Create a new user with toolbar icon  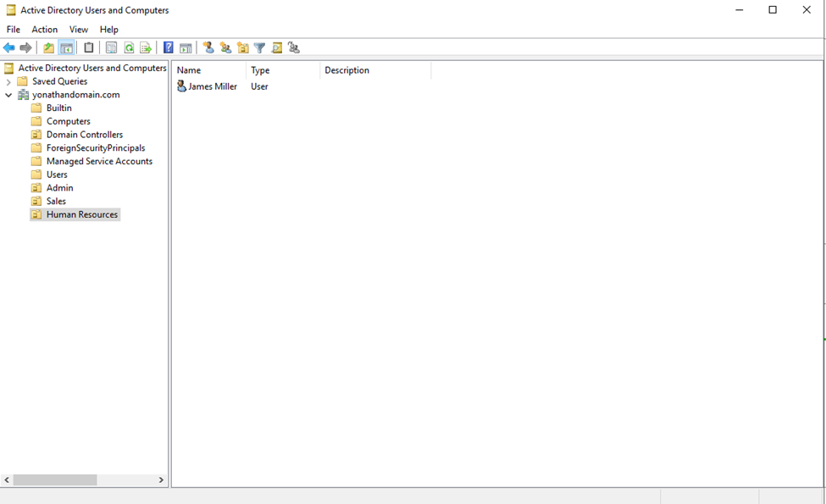[208, 48]
